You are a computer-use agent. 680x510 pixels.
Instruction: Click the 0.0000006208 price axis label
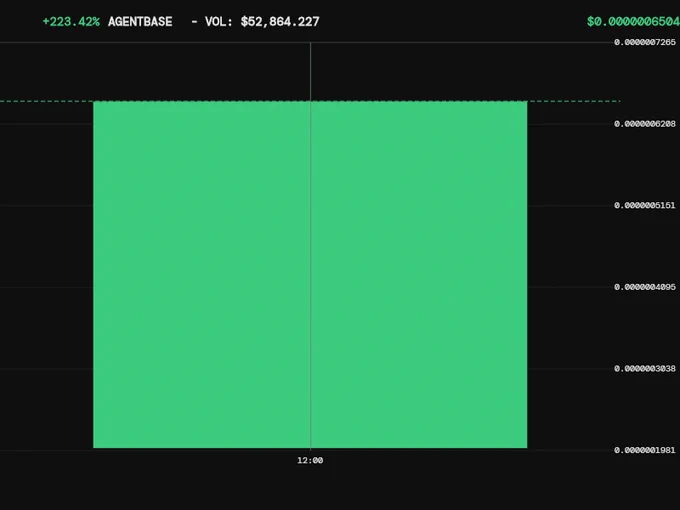pos(644,124)
